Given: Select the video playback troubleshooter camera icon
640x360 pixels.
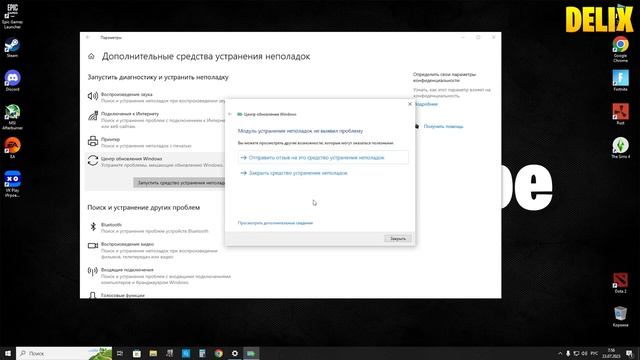Looking at the screenshot, I should [93, 246].
